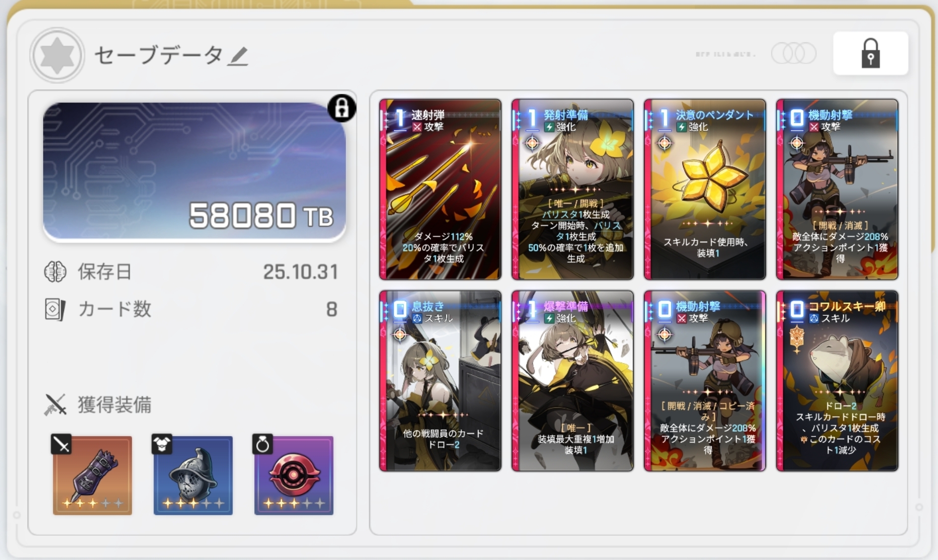
Task: Click the brain icon next to 保存日
Action: 55,272
